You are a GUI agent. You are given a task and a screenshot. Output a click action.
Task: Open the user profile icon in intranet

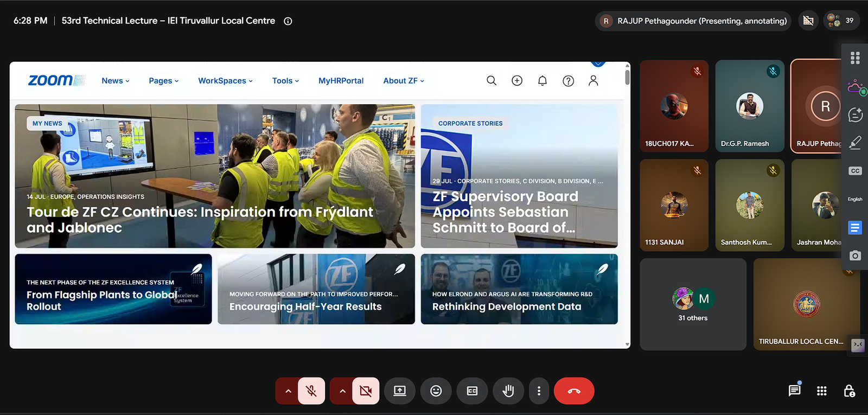pos(593,81)
